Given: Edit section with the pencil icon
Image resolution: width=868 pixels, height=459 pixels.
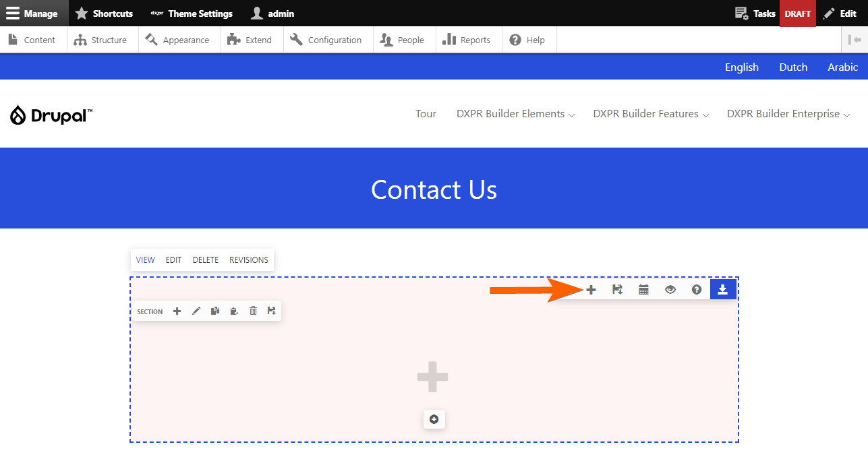Looking at the screenshot, I should pyautogui.click(x=196, y=311).
